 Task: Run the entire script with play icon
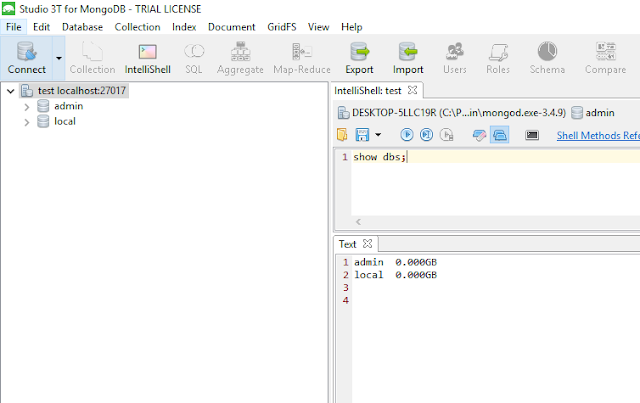click(407, 135)
